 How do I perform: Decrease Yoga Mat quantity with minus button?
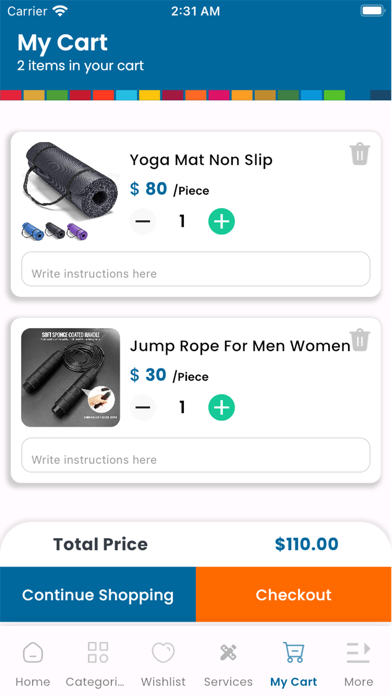pos(143,221)
